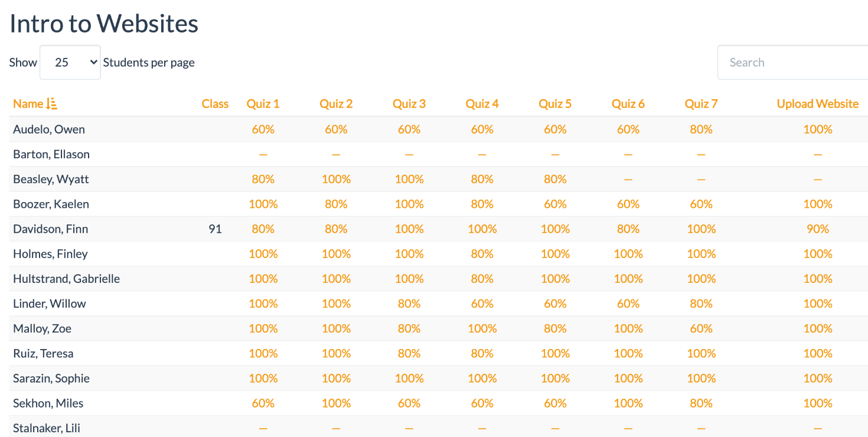Open Teresa Ruiz's Quiz 4 80% score

point(482,354)
